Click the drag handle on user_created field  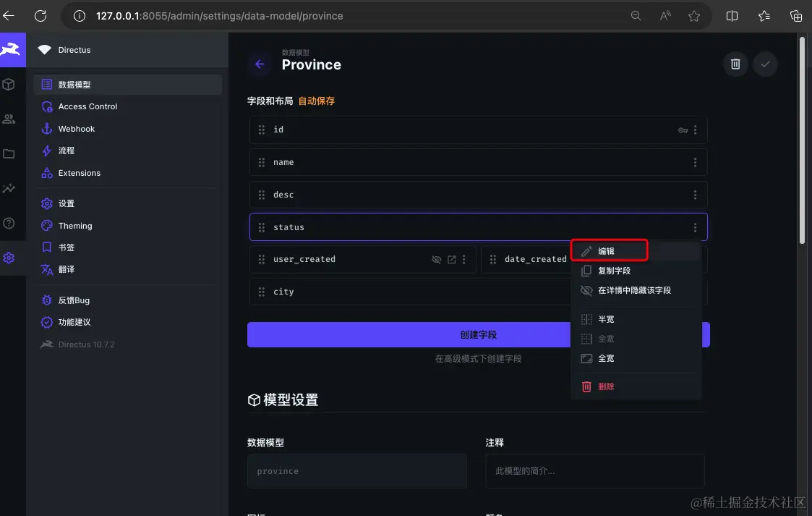[x=262, y=259]
